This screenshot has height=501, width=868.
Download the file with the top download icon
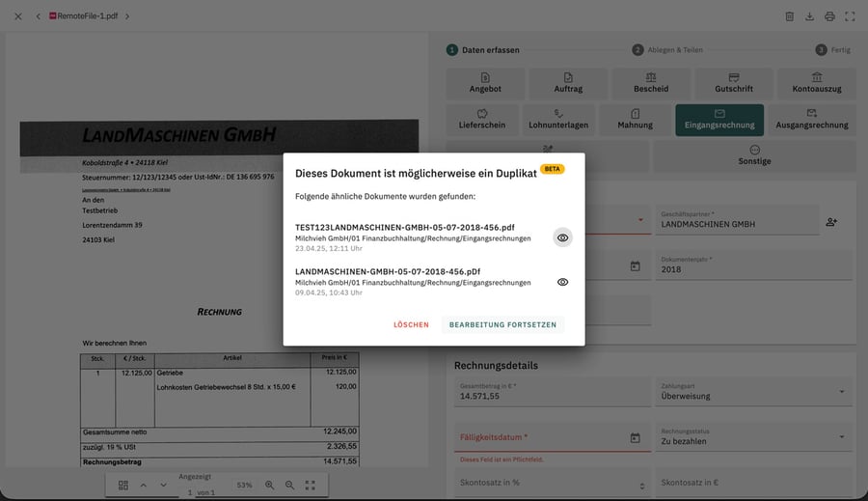tap(809, 16)
